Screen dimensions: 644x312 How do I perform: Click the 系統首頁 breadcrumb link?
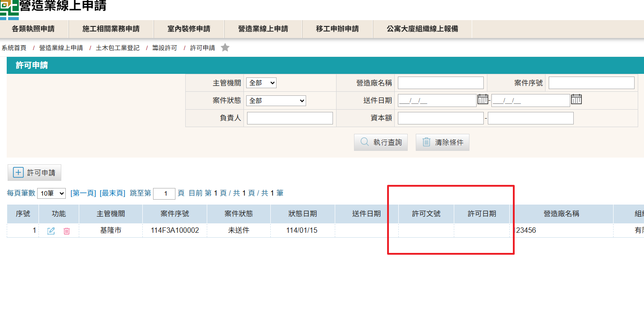(x=14, y=47)
